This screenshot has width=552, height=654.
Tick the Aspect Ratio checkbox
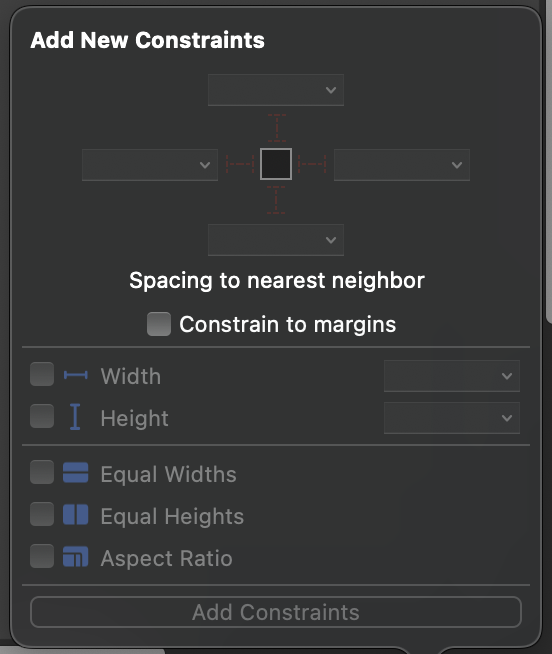pos(42,556)
